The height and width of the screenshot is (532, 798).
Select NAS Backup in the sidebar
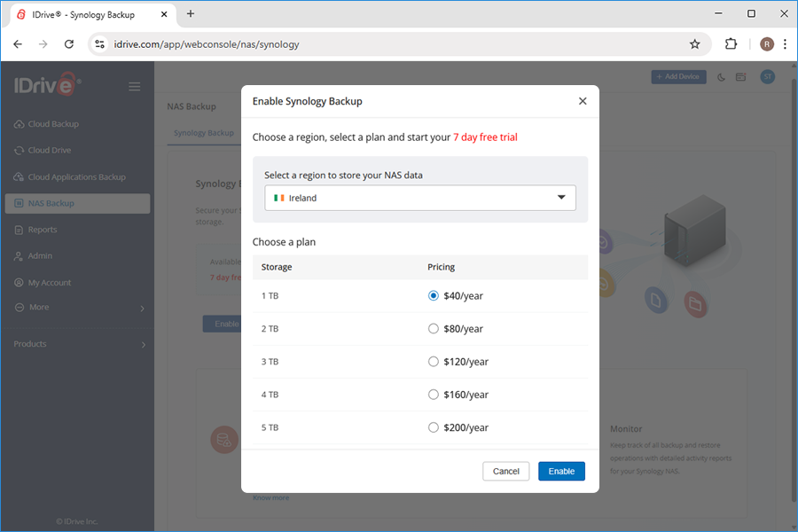coord(77,204)
